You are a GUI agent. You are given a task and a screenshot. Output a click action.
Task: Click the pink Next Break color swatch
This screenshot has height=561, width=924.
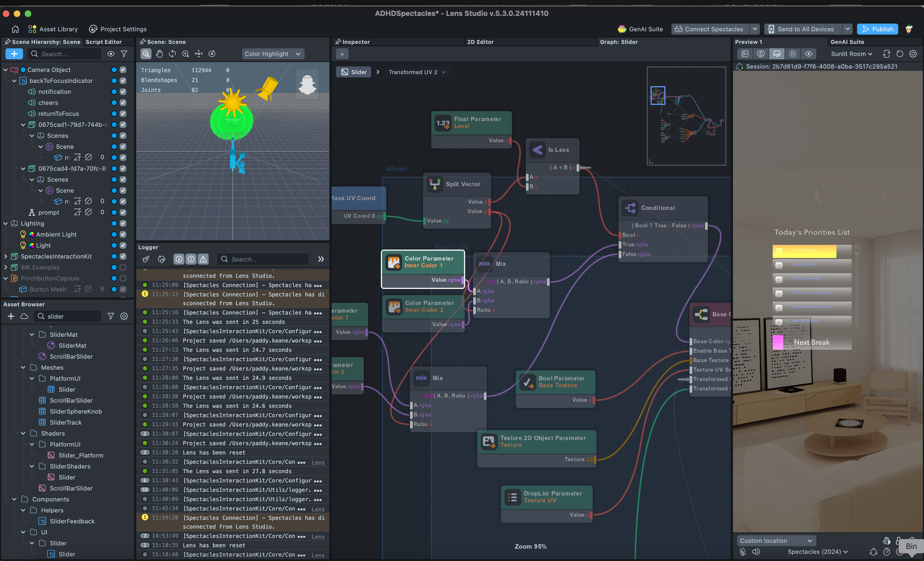[778, 342]
